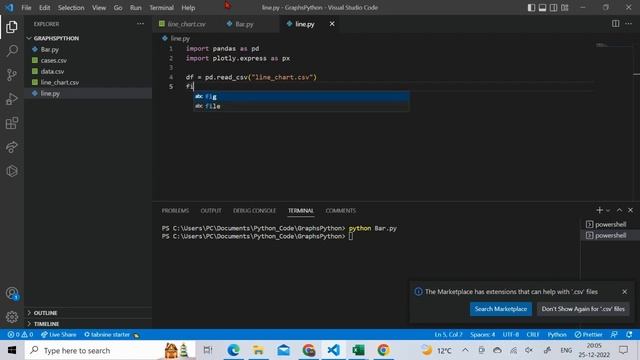Change indentation via Spaces: 4
This screenshot has width=640, height=360.
(x=482, y=334)
